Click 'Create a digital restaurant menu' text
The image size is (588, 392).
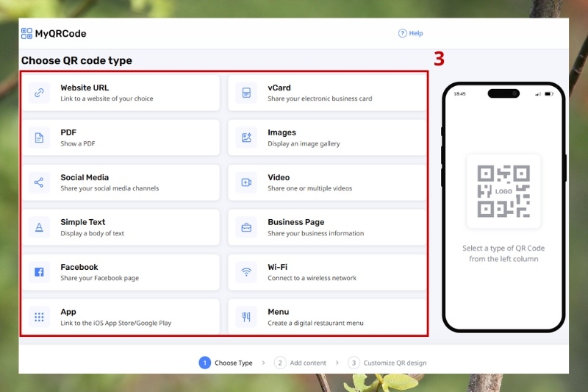[315, 323]
